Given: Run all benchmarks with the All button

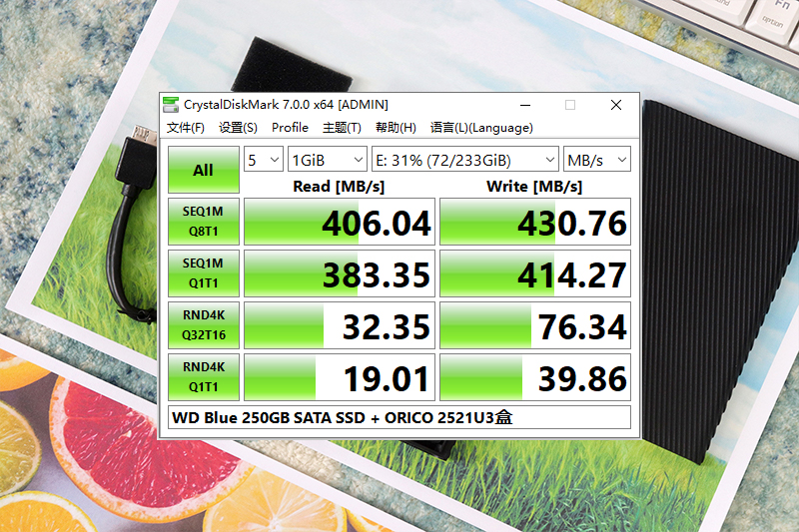Looking at the screenshot, I should coord(204,170).
